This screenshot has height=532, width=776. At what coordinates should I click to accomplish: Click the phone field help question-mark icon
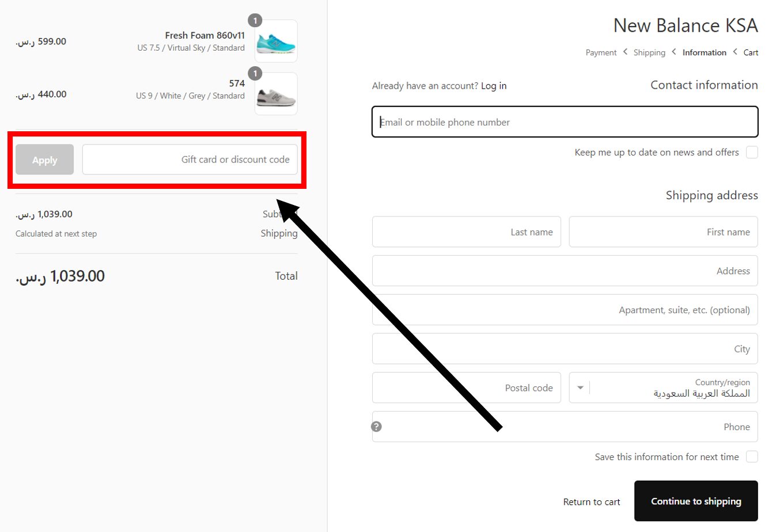click(x=376, y=427)
